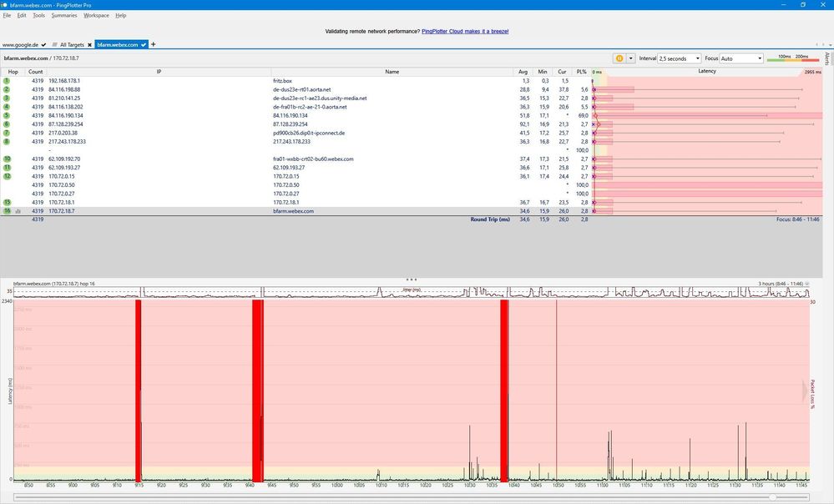Image resolution: width=834 pixels, height=504 pixels.
Task: Open the Help menu
Action: [x=121, y=15]
